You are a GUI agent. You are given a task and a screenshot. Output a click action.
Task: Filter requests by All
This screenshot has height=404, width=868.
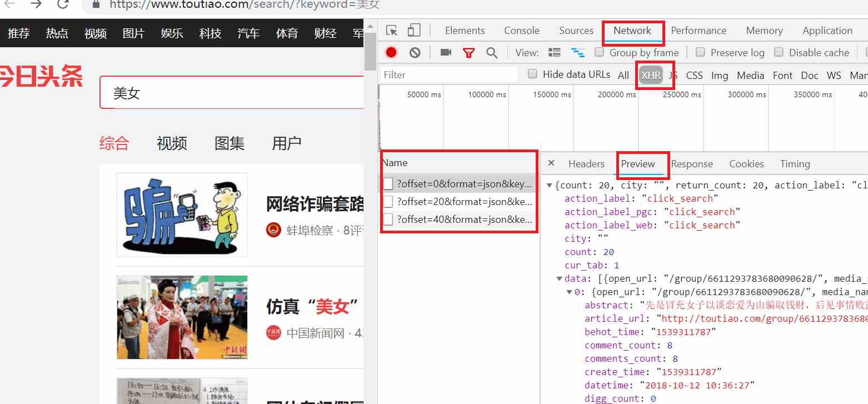tap(623, 75)
